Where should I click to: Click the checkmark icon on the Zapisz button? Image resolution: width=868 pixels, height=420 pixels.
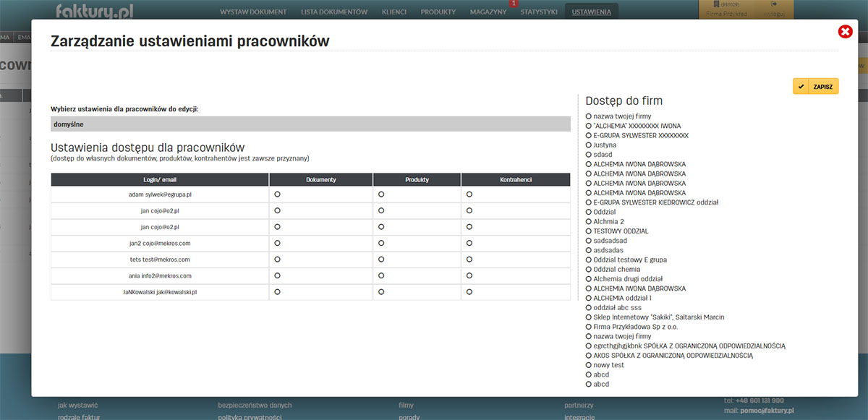[x=801, y=87]
